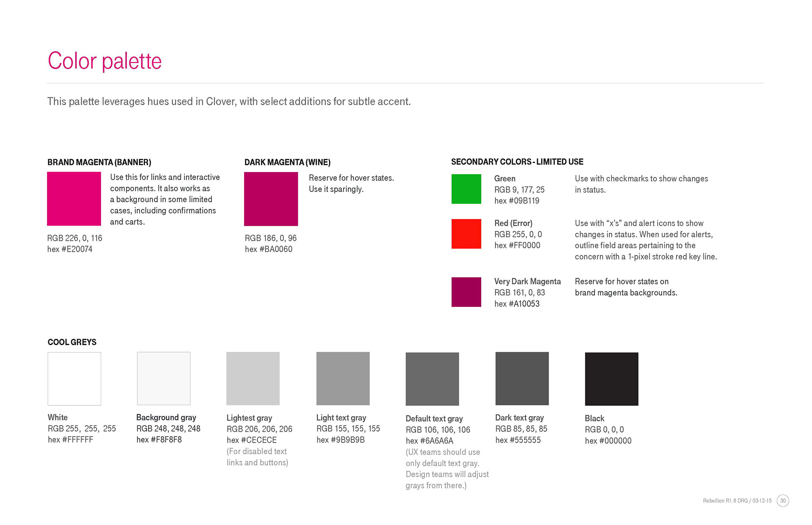The width and height of the screenshot is (812, 525).
Task: Select the Black color swatch
Action: 612,379
